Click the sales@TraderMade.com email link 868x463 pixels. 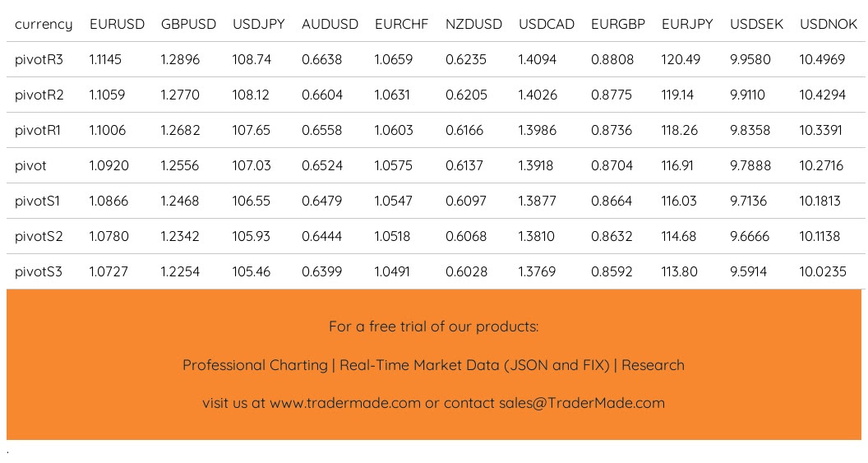(x=582, y=403)
